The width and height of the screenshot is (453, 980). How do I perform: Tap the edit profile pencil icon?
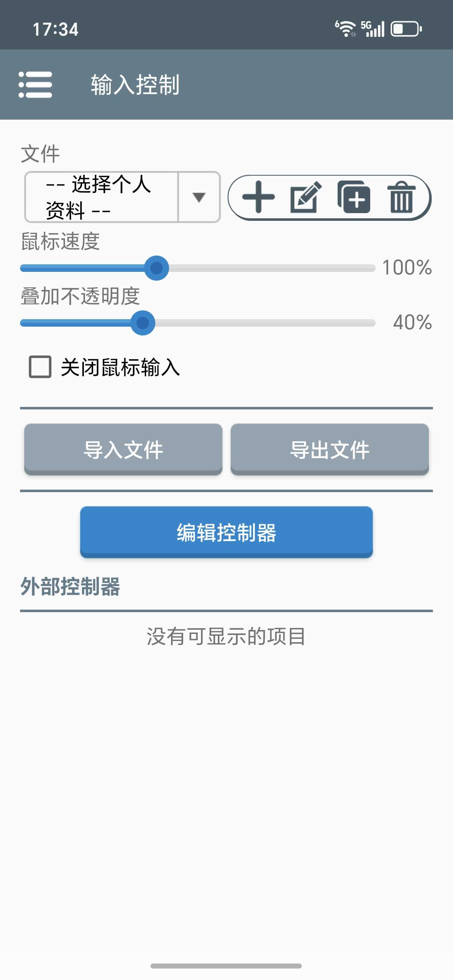click(305, 197)
